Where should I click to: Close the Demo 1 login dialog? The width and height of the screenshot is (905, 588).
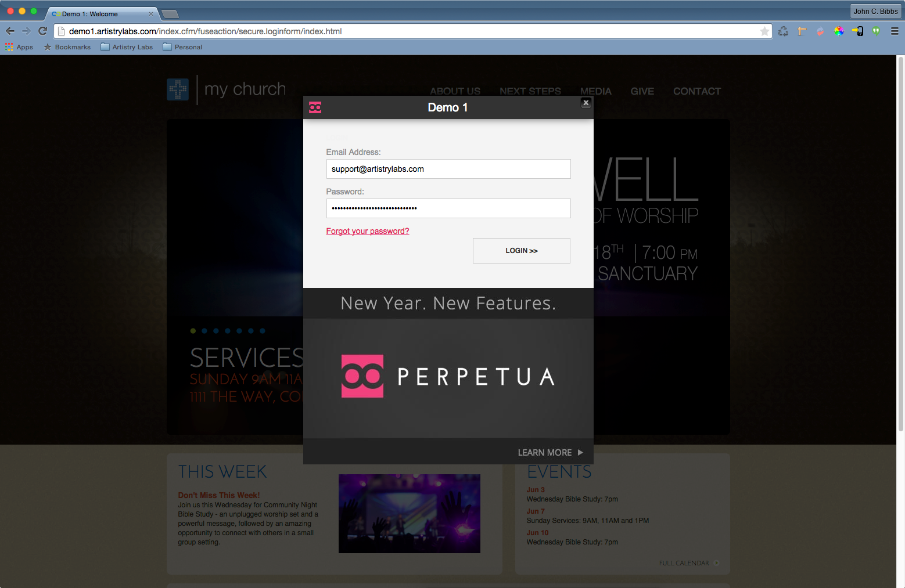[x=586, y=103]
